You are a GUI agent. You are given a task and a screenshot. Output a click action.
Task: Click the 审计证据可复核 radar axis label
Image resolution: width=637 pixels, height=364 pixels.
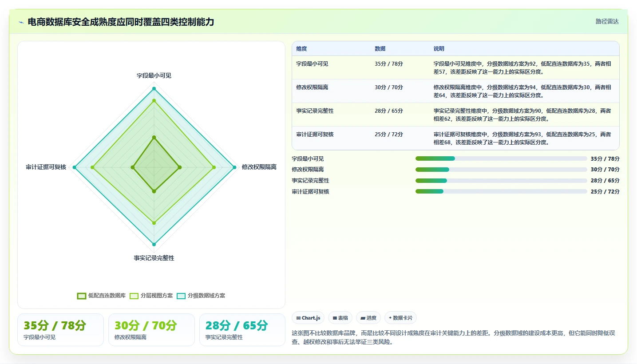tap(46, 167)
